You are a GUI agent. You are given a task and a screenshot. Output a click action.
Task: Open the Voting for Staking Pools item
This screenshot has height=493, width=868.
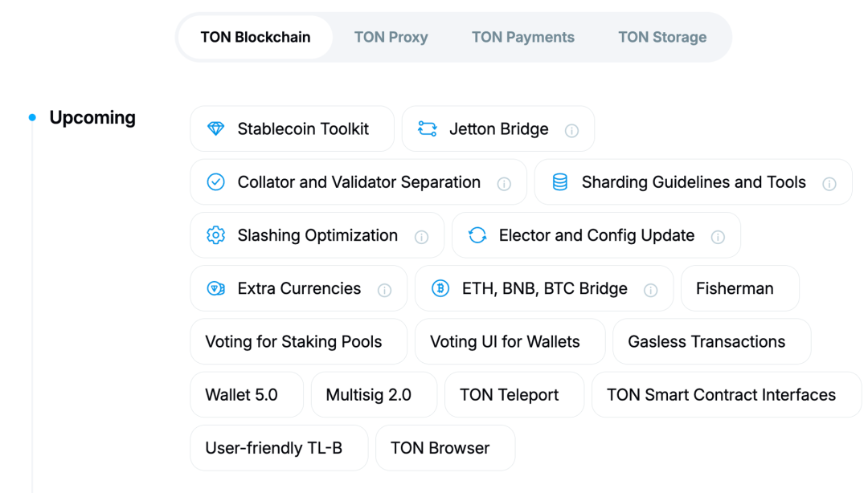pos(293,341)
